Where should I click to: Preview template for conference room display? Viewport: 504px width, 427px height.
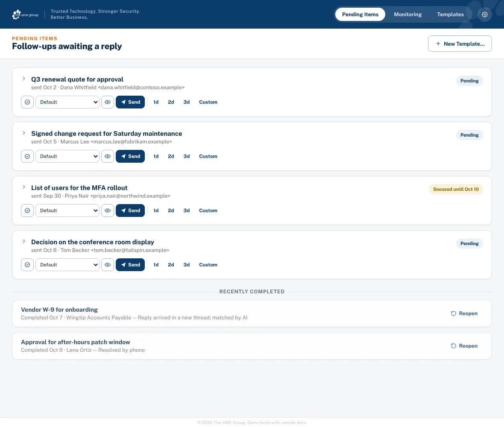tap(108, 265)
